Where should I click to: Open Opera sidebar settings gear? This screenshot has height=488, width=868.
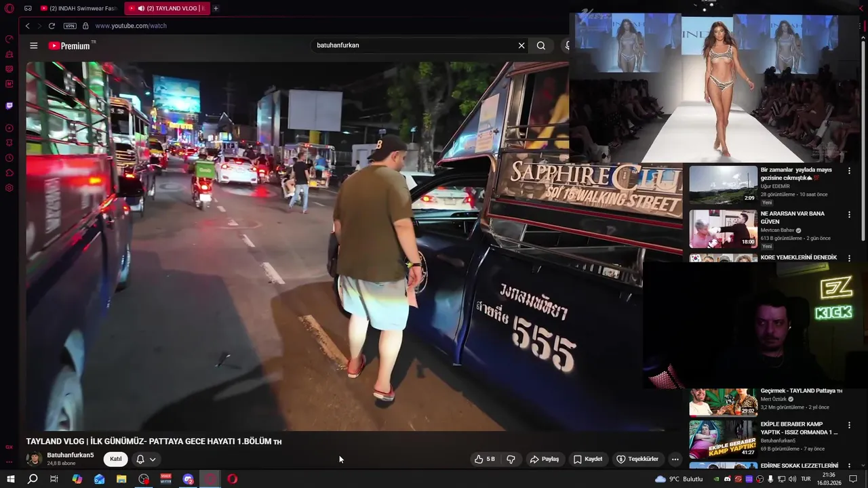[9, 188]
